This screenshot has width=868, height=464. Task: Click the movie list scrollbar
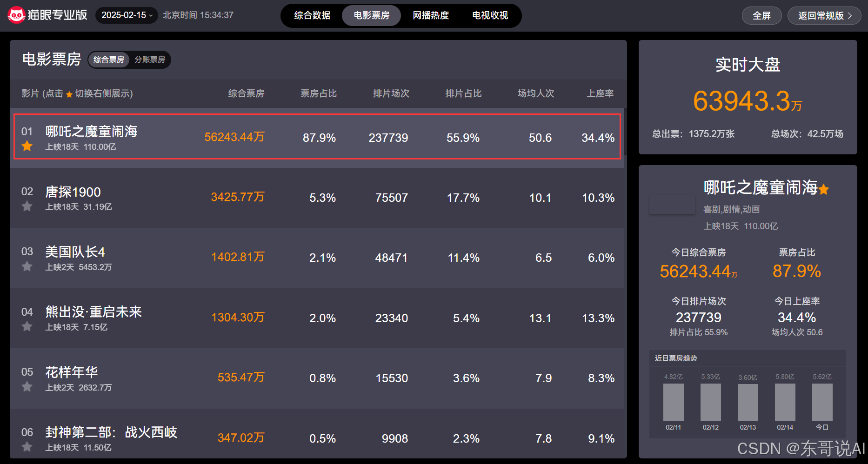click(x=625, y=132)
